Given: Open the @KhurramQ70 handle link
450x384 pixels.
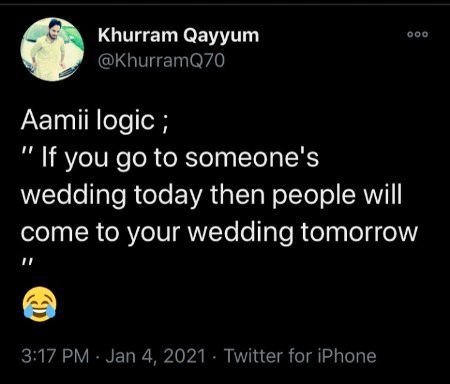Looking at the screenshot, I should coord(161,61).
